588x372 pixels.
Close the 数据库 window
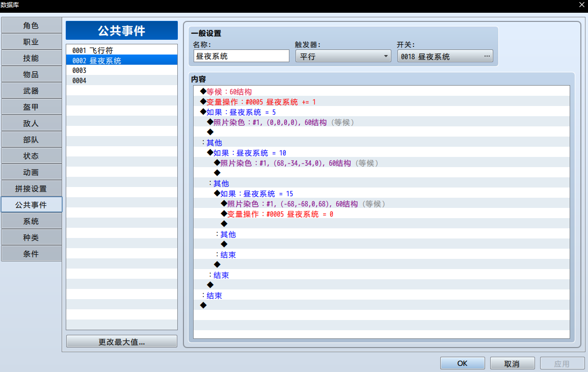582,5
